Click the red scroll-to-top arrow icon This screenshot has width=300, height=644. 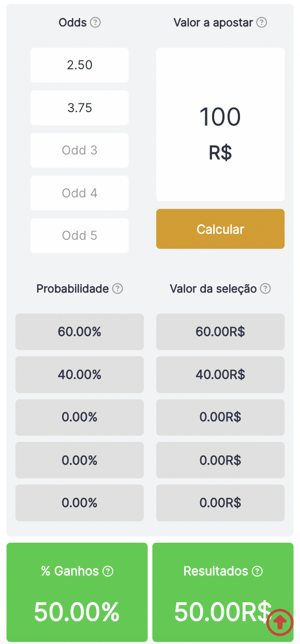(280, 623)
